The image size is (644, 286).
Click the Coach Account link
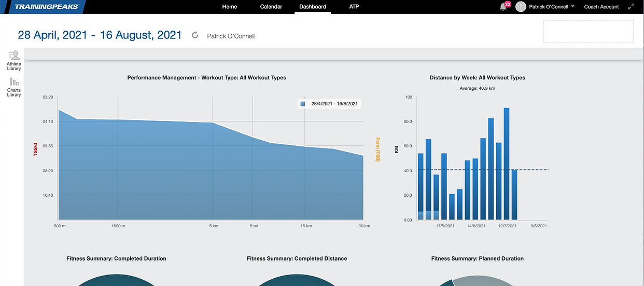601,7
